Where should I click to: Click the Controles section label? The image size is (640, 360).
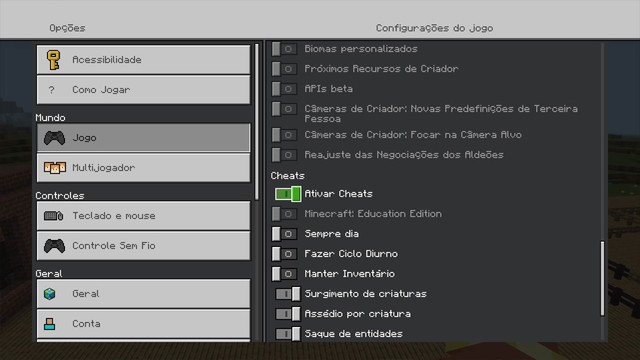(60, 196)
